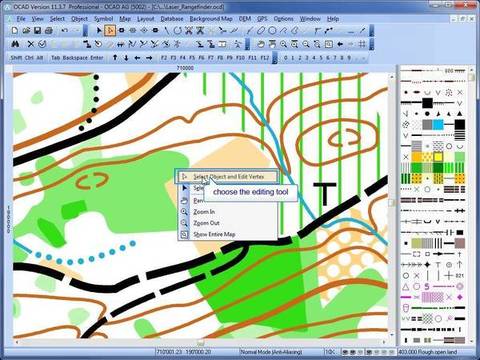The image size is (480, 360).
Task: Expand the DEM menu
Action: click(245, 19)
